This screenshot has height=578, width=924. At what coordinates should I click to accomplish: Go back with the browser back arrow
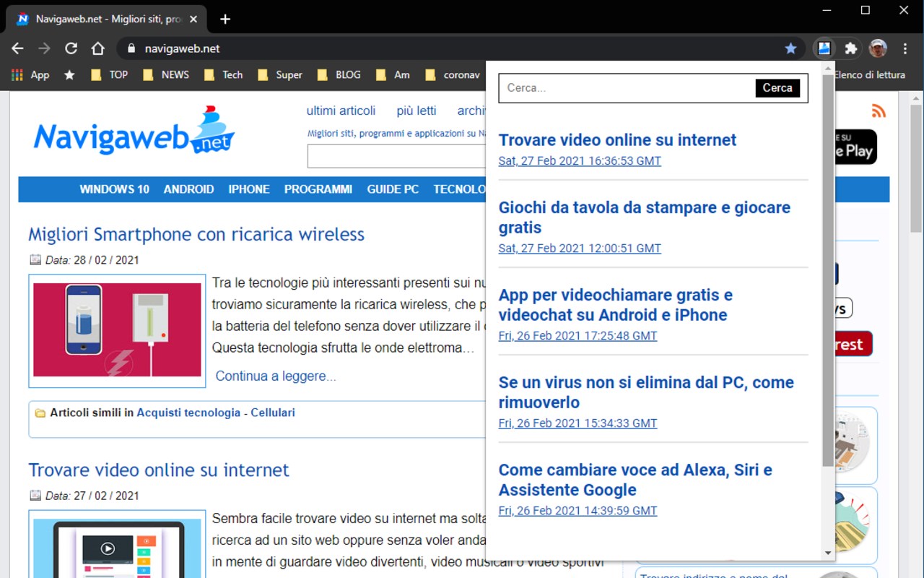[x=17, y=48]
